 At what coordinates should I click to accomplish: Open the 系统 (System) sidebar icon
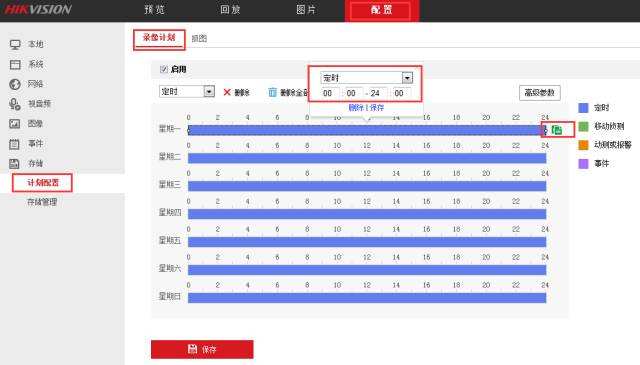[x=15, y=65]
